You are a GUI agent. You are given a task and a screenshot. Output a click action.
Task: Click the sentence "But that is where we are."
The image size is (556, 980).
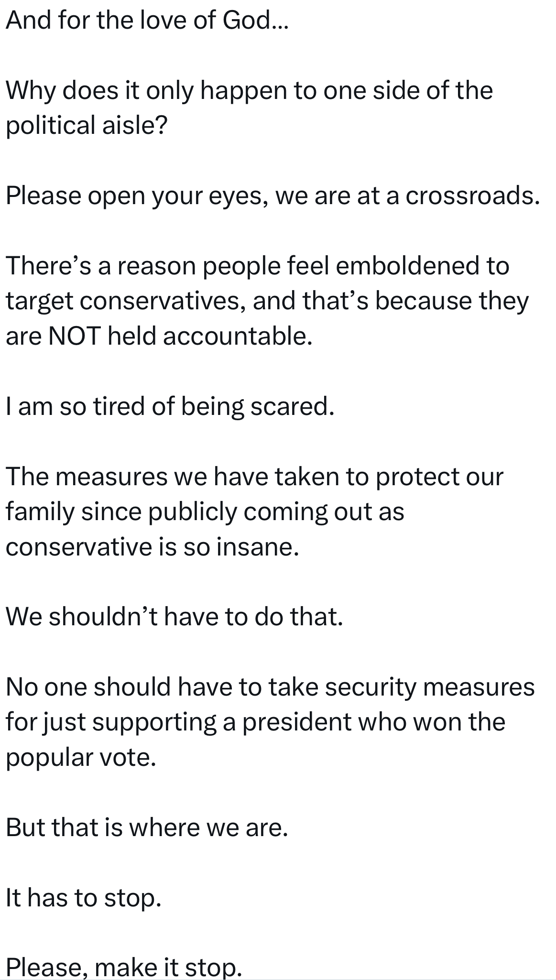coord(147,828)
